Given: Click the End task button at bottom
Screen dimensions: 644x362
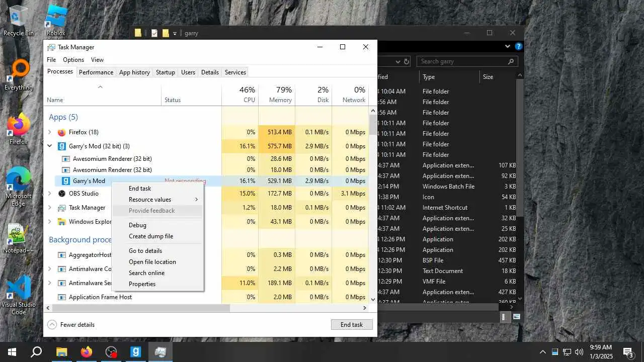Looking at the screenshot, I should pos(352,325).
